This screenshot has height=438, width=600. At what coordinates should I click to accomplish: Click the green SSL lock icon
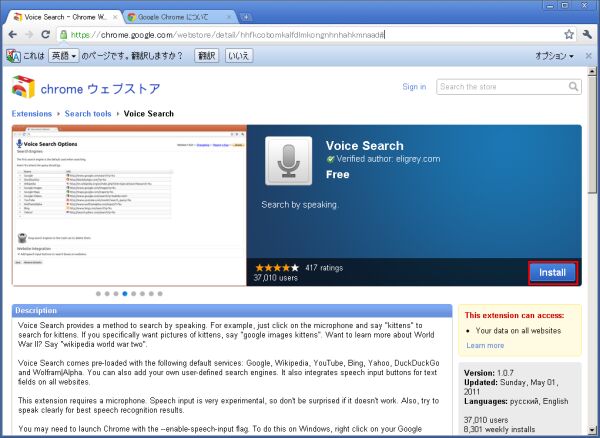click(64, 35)
